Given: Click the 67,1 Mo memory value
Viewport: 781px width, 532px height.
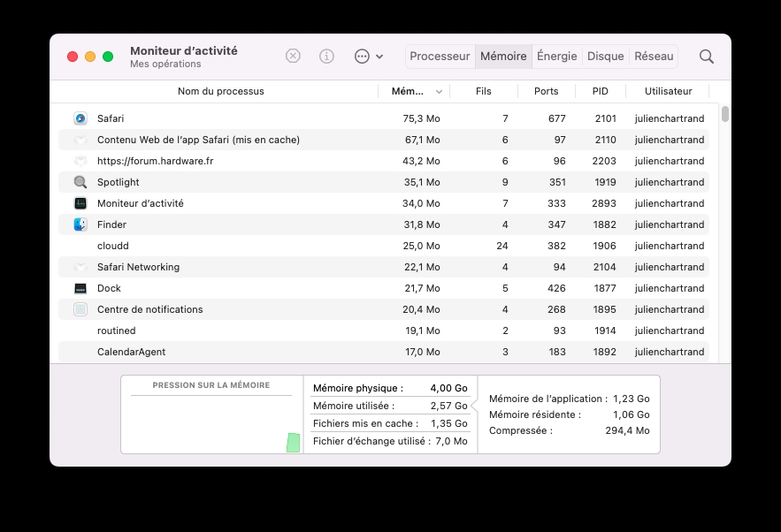Looking at the screenshot, I should tap(423, 140).
